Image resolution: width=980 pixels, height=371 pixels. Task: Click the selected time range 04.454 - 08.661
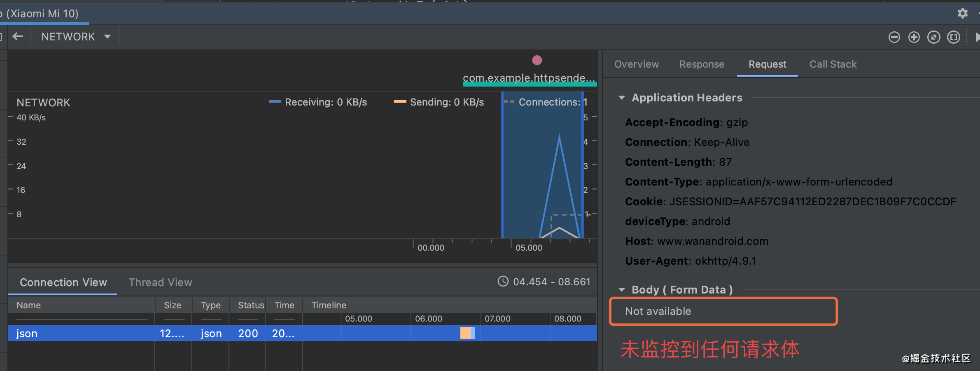[551, 282]
